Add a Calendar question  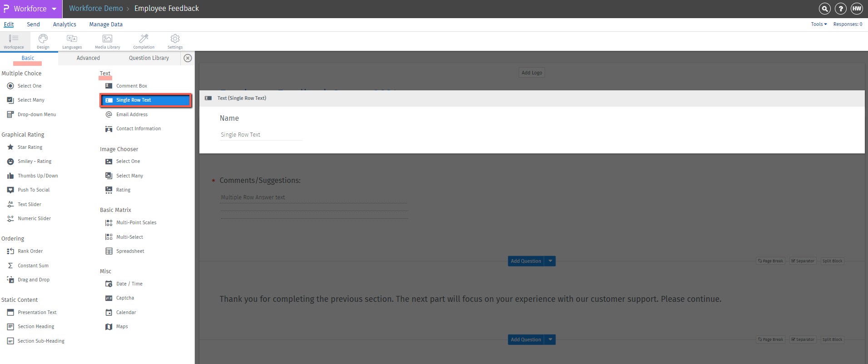pyautogui.click(x=121, y=312)
